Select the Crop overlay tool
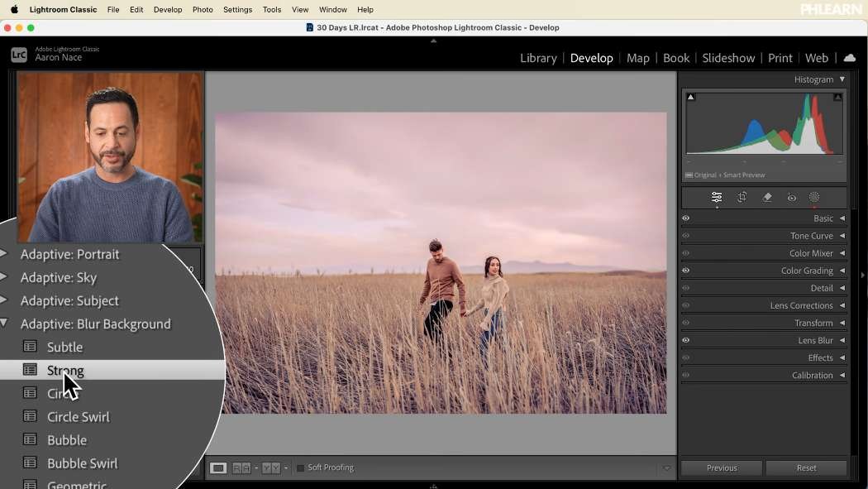 [x=742, y=197]
